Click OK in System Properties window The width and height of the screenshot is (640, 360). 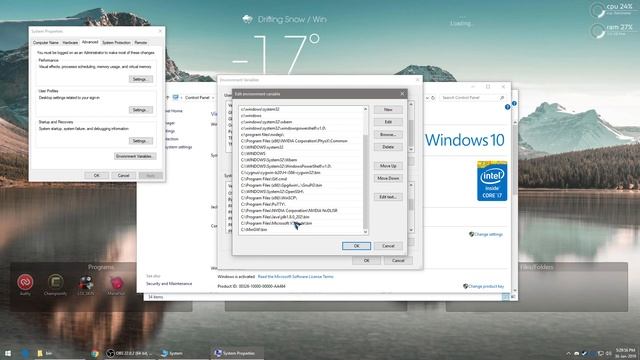[96, 176]
